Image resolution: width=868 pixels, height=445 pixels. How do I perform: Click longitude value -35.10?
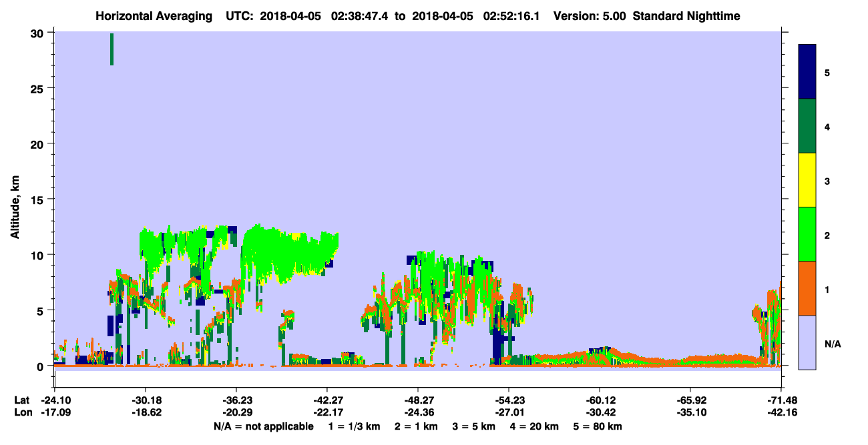[x=690, y=413]
